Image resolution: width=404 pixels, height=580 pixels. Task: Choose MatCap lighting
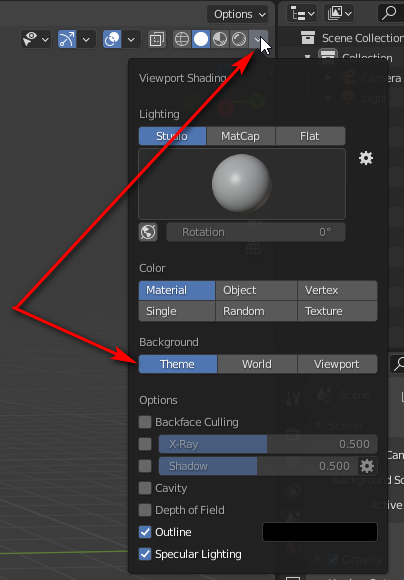coord(240,136)
